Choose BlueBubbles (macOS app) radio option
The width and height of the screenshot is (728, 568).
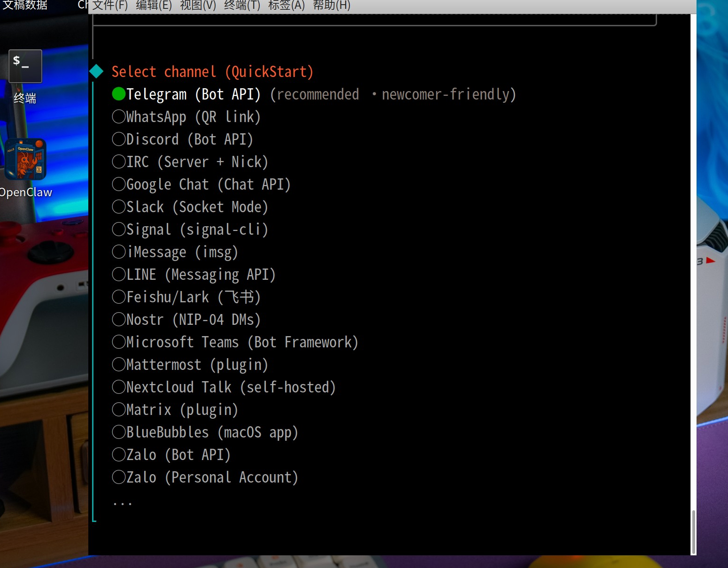click(x=119, y=432)
